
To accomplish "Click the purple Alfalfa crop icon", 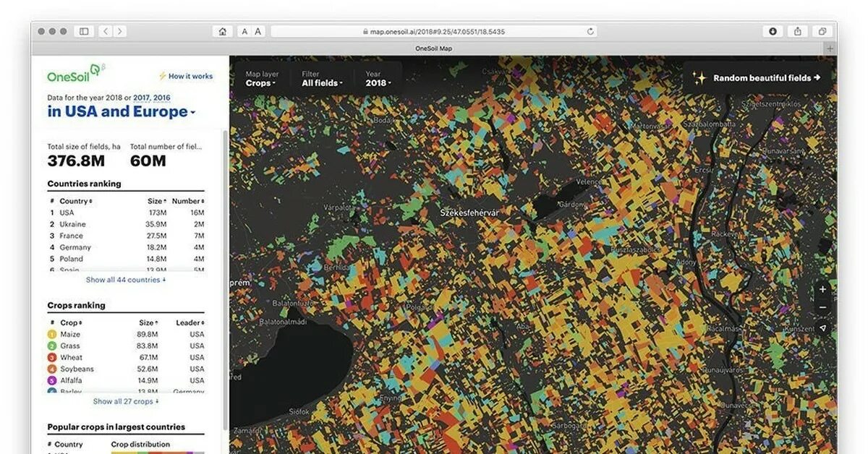I will [x=52, y=381].
